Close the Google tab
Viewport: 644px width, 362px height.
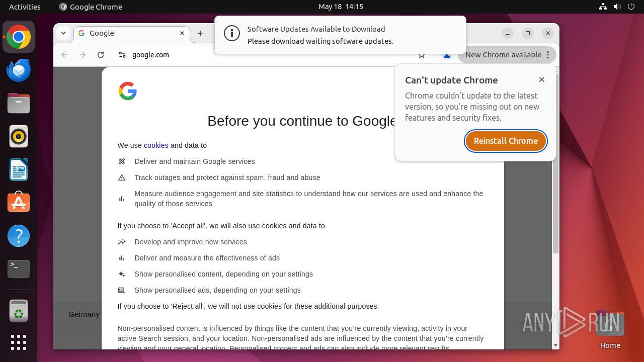click(182, 33)
